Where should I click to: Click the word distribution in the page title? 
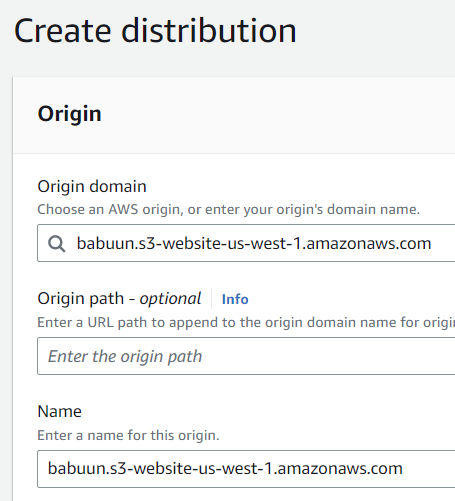coord(209,31)
